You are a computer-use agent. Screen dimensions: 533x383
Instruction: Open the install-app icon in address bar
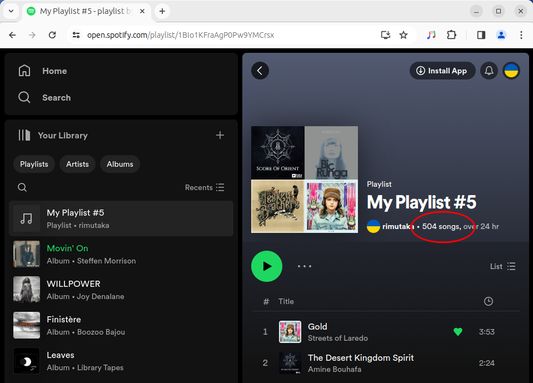point(385,35)
